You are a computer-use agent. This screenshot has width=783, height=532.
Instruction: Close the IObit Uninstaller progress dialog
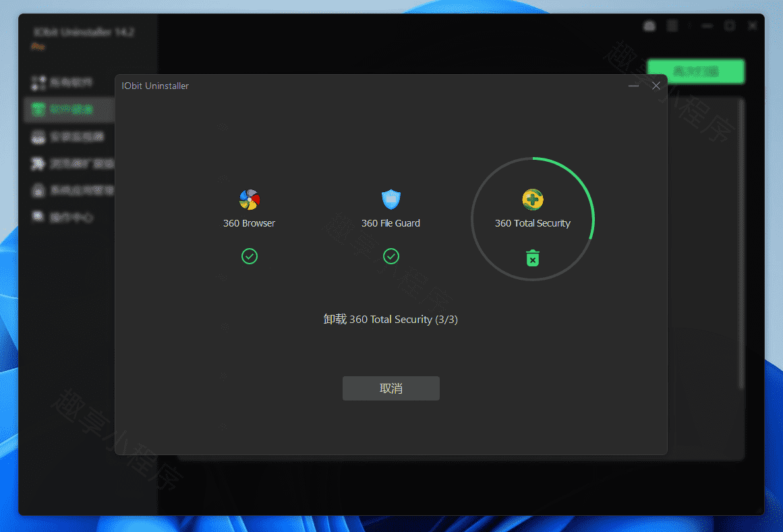point(656,86)
